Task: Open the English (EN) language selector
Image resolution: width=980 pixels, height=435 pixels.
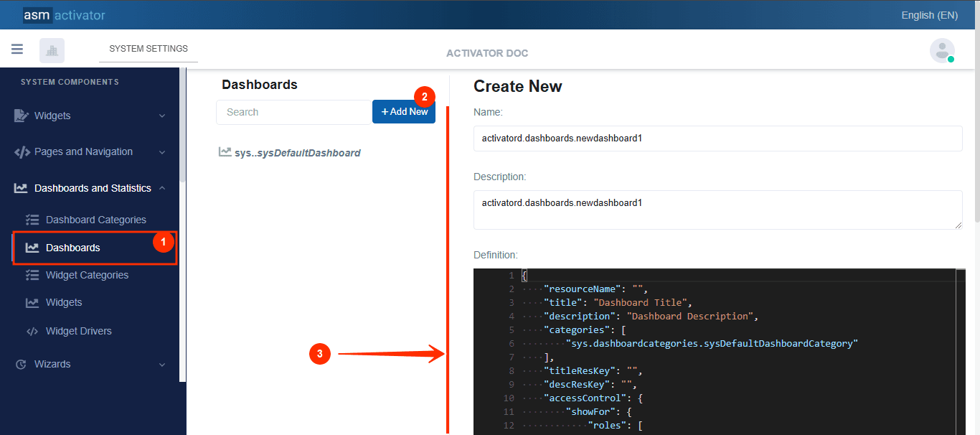Action: pyautogui.click(x=929, y=15)
